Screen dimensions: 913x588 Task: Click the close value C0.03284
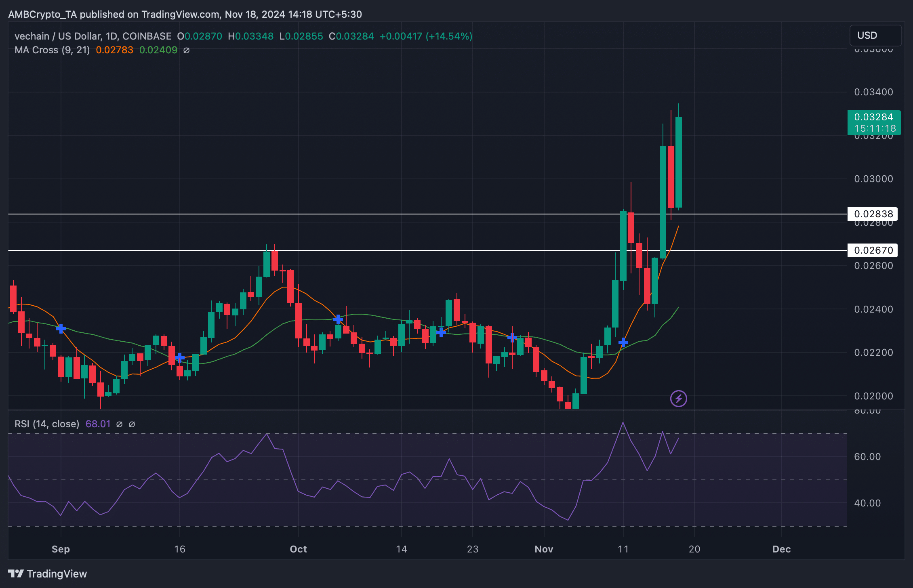pos(351,36)
